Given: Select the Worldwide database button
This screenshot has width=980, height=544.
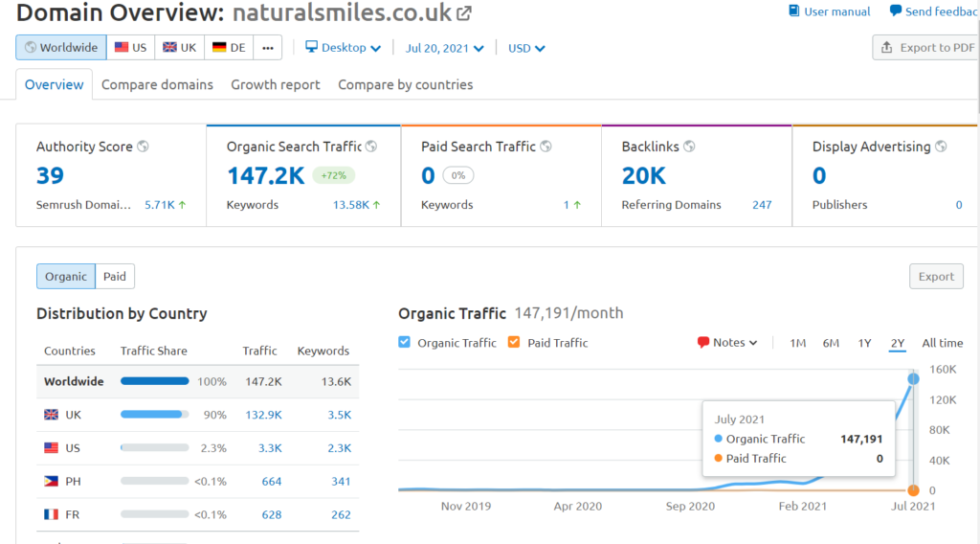Looking at the screenshot, I should coord(61,48).
